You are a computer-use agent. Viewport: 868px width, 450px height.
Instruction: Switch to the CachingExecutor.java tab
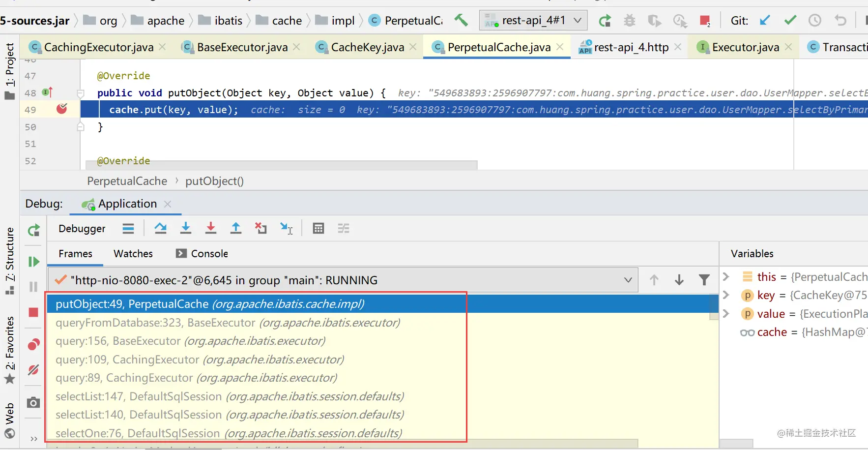99,47
